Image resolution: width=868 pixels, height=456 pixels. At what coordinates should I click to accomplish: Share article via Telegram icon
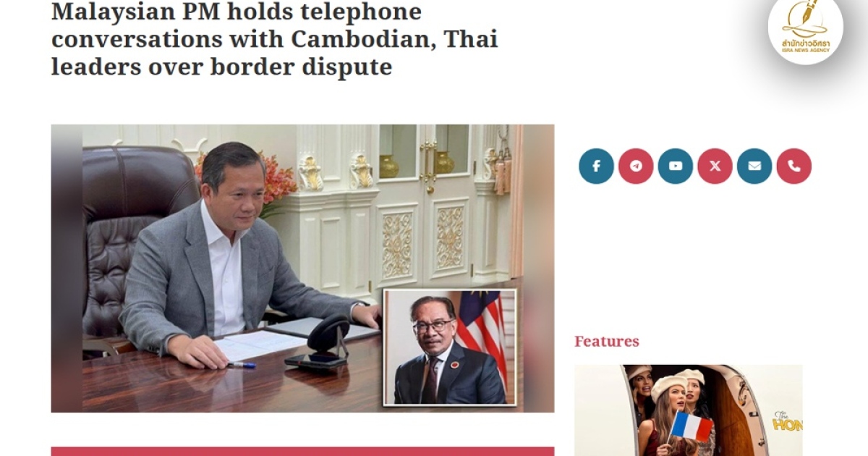[x=636, y=166]
